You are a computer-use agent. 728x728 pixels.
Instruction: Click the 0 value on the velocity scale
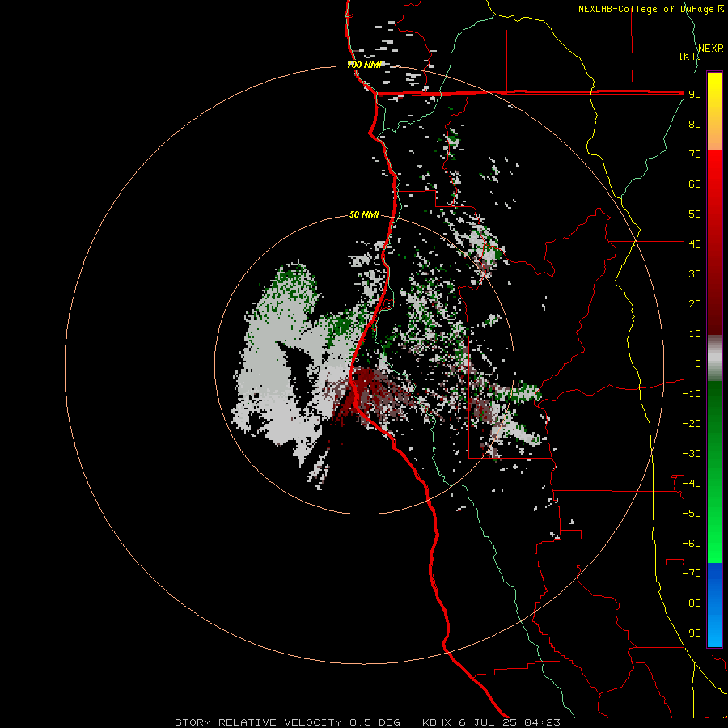[698, 364]
